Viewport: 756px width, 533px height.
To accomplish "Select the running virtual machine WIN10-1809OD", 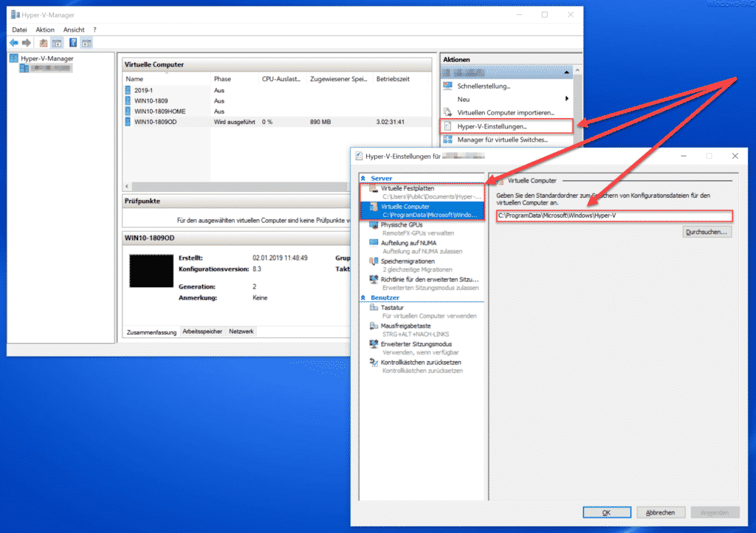I will click(155, 121).
